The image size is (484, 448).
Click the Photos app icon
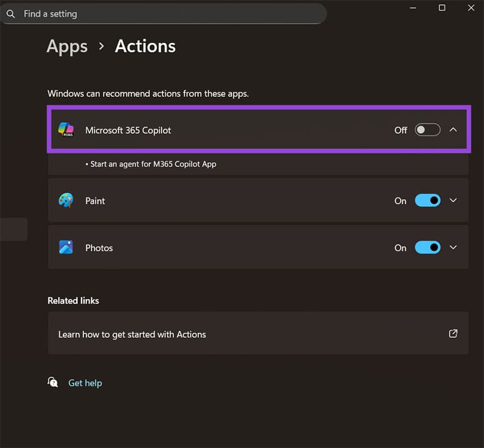pyautogui.click(x=65, y=247)
